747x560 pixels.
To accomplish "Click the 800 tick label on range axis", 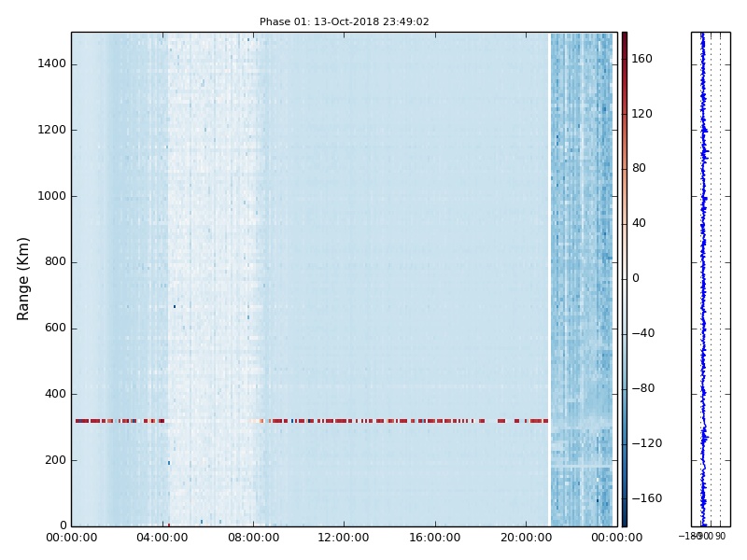I will [55, 261].
